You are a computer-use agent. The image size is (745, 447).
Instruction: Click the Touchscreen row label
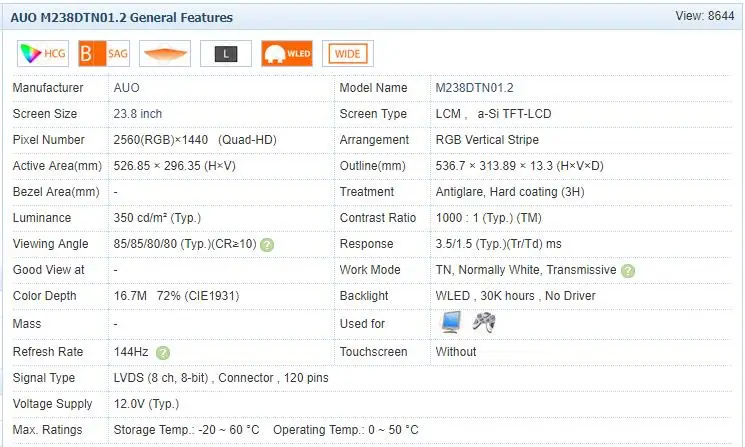(x=373, y=352)
